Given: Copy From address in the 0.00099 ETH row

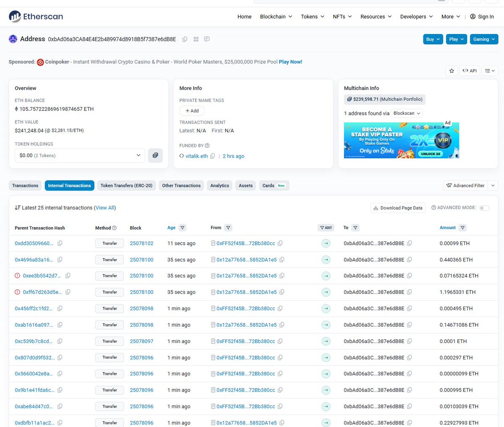Looking at the screenshot, I should point(280,244).
